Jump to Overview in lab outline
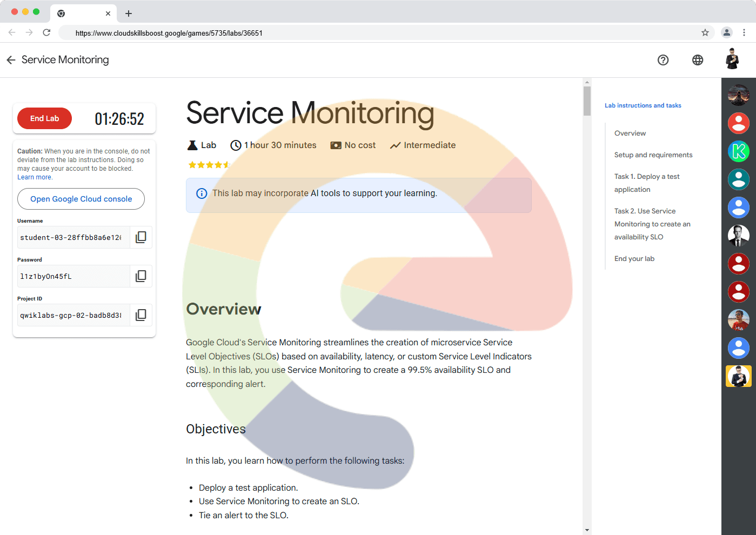The height and width of the screenshot is (535, 756). pos(630,133)
